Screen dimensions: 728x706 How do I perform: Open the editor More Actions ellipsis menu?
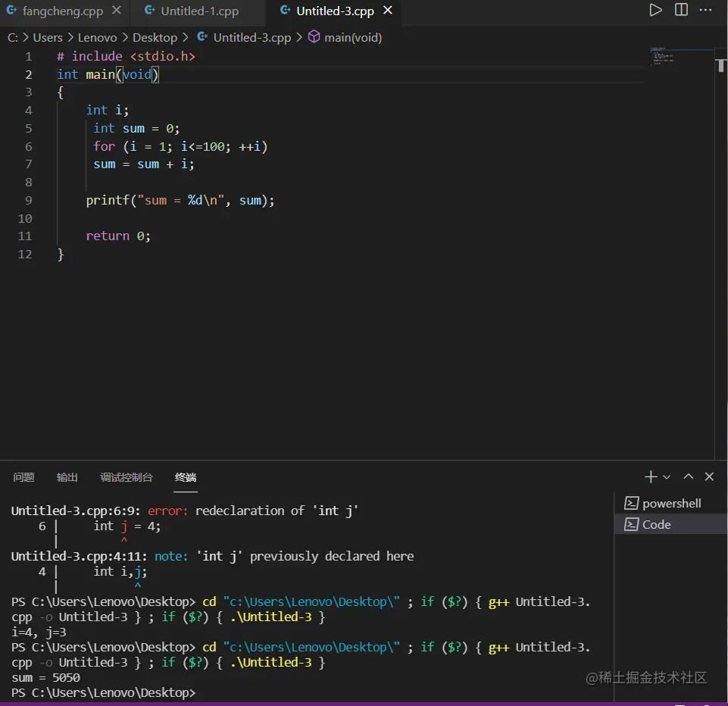[705, 10]
